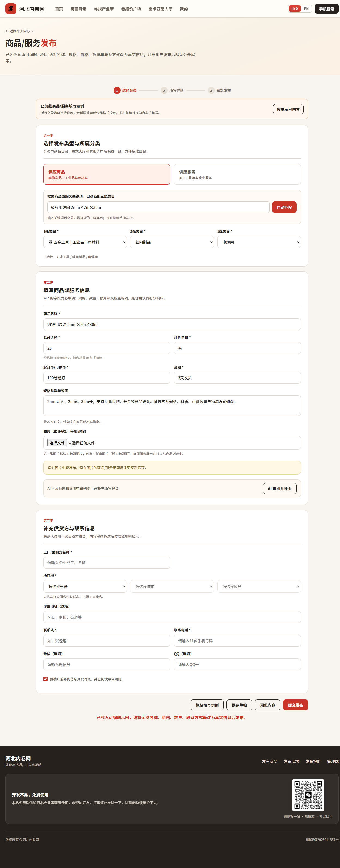Open 需求匹配大厅 in the top navigation

coord(160,9)
